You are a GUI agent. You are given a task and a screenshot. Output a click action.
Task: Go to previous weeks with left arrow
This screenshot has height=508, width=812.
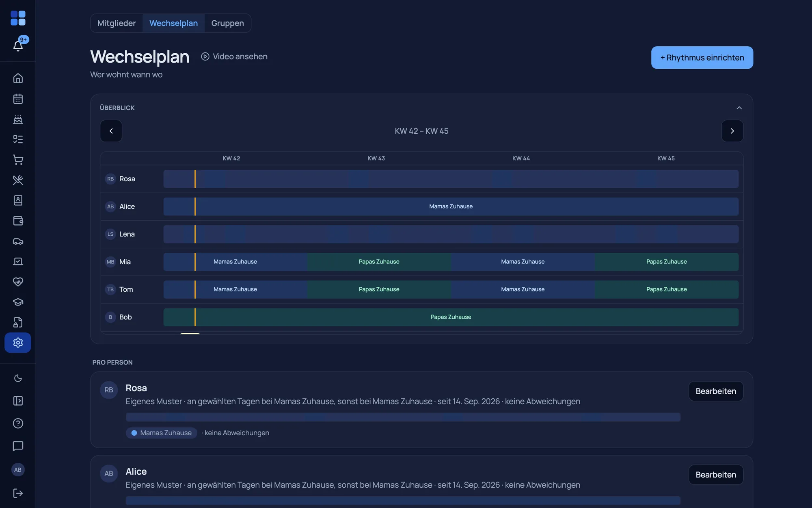coord(111,131)
